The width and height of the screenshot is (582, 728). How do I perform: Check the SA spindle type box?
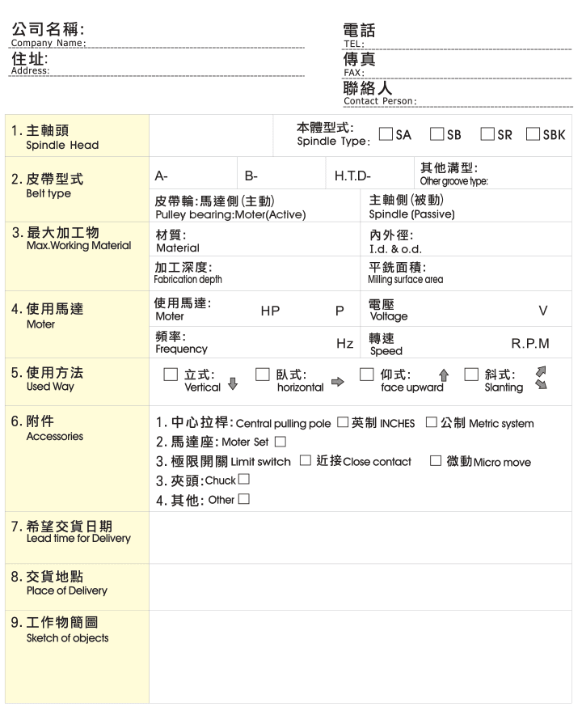tap(386, 134)
